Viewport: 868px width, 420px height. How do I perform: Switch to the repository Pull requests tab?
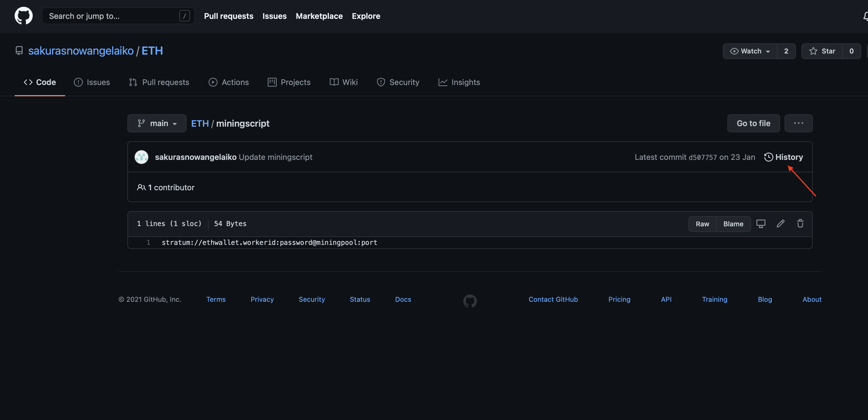pyautogui.click(x=159, y=82)
